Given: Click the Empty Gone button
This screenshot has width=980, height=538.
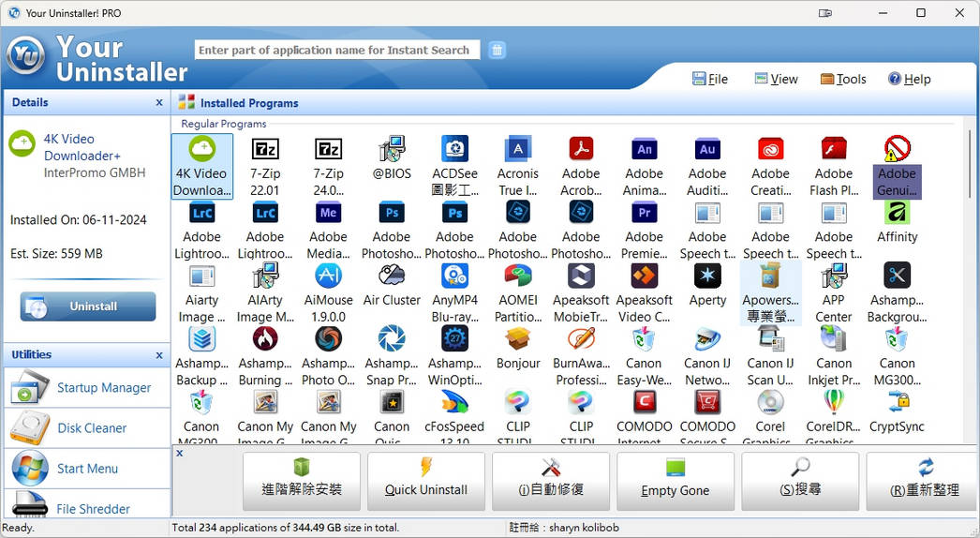Looking at the screenshot, I should (x=676, y=481).
